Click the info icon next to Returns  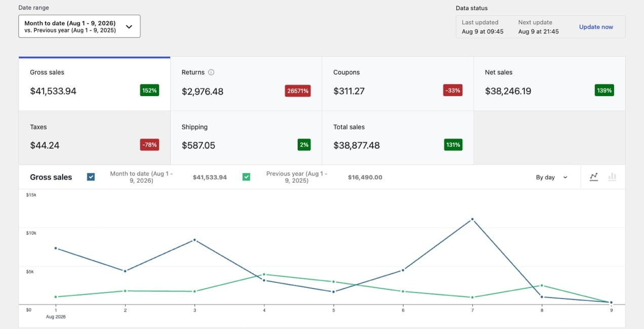pyautogui.click(x=211, y=72)
